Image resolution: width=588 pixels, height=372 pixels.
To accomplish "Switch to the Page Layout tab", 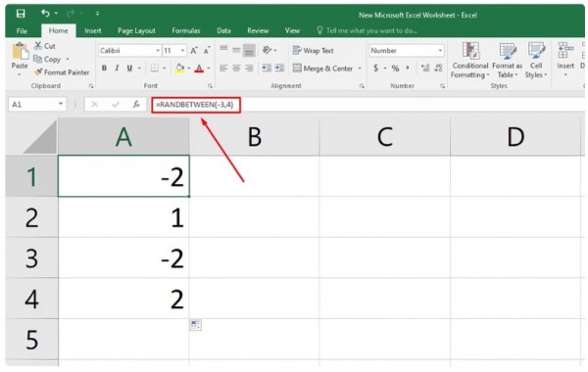I will tap(136, 30).
